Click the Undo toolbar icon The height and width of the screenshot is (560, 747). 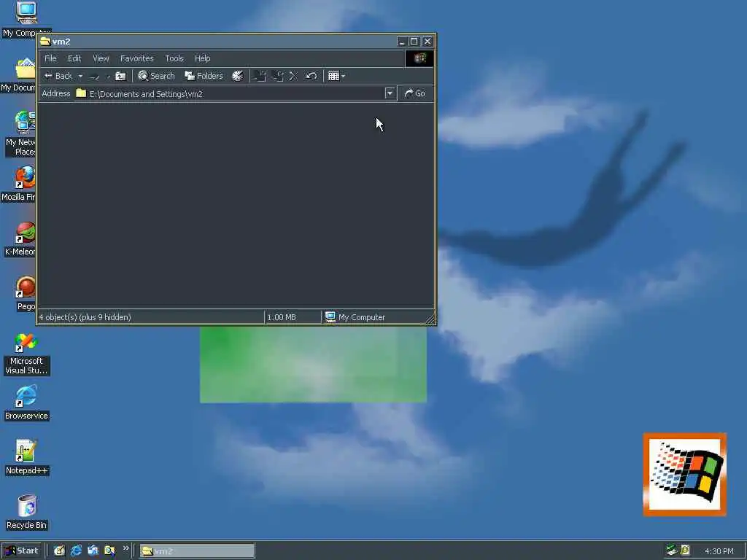coord(311,76)
